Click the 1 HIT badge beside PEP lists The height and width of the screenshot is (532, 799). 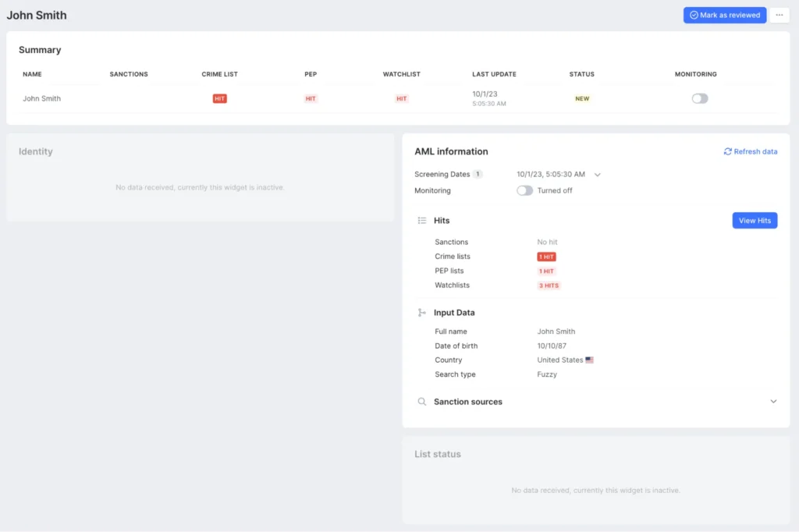(x=545, y=271)
